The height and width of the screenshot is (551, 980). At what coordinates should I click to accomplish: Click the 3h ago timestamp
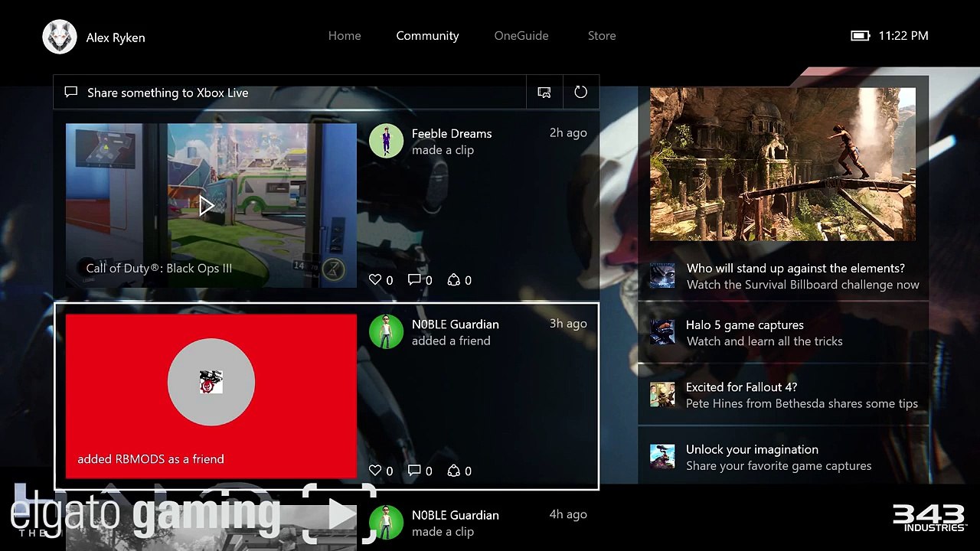568,323
